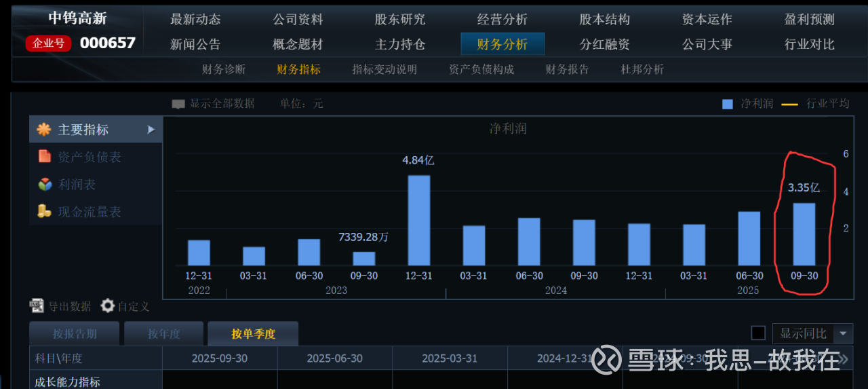
Task: Open the 公司资料 section
Action: pos(298,20)
